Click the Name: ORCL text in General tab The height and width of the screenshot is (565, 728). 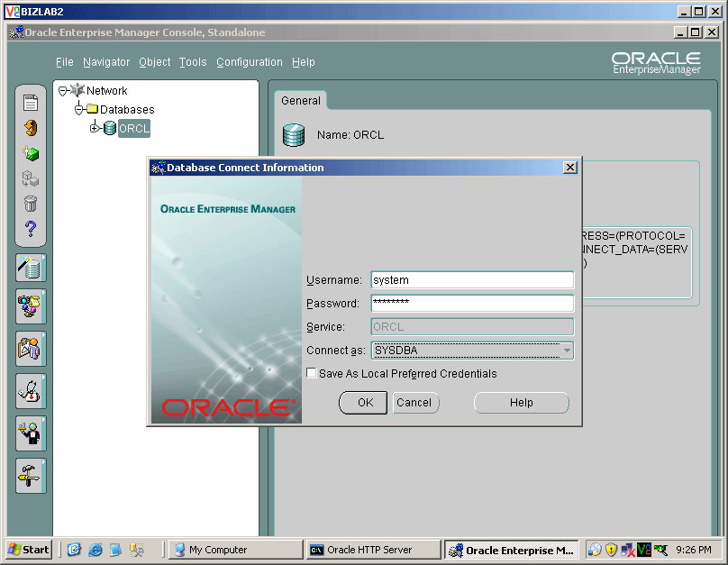(x=350, y=135)
